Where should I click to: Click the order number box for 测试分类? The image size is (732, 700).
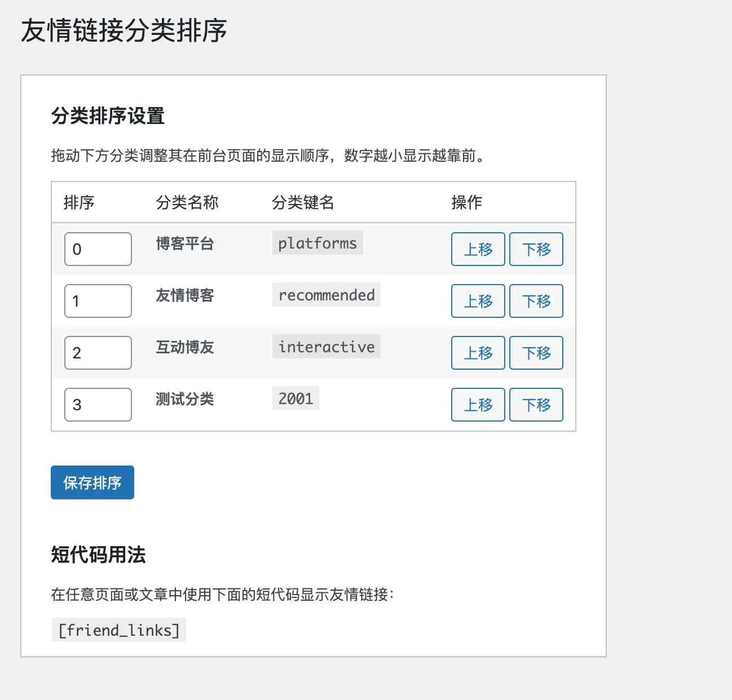(x=98, y=405)
